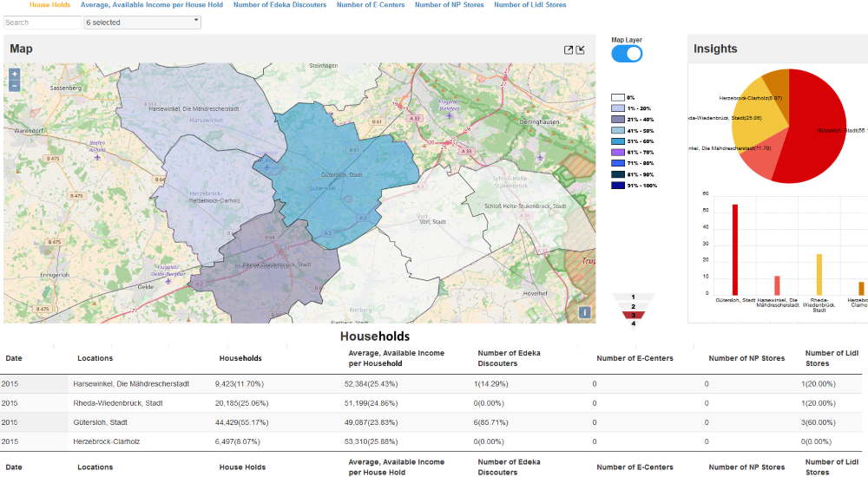Select highlighted funnel level 3

coord(634,316)
